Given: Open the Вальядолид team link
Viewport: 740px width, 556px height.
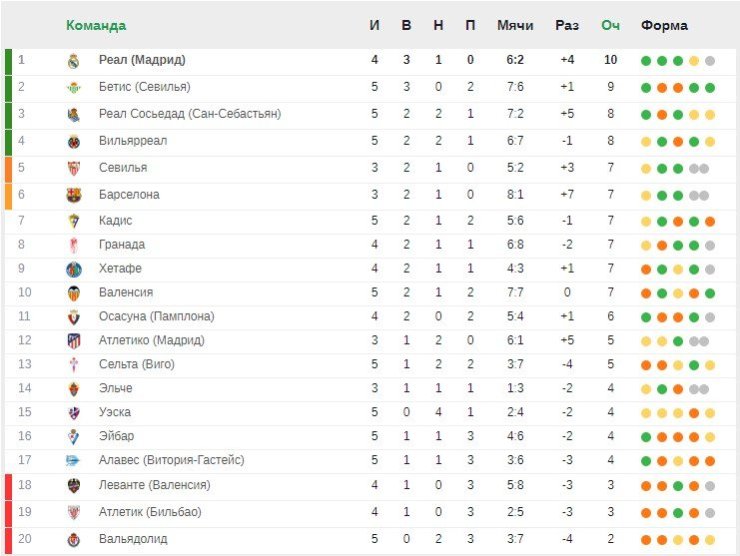Looking at the screenshot, I should pyautogui.click(x=133, y=539).
